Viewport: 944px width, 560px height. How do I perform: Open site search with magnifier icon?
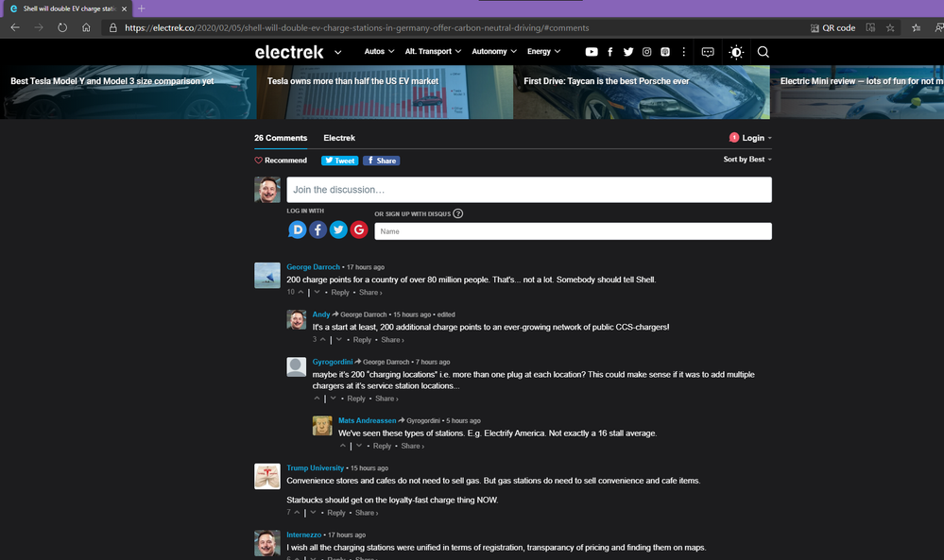click(x=763, y=52)
